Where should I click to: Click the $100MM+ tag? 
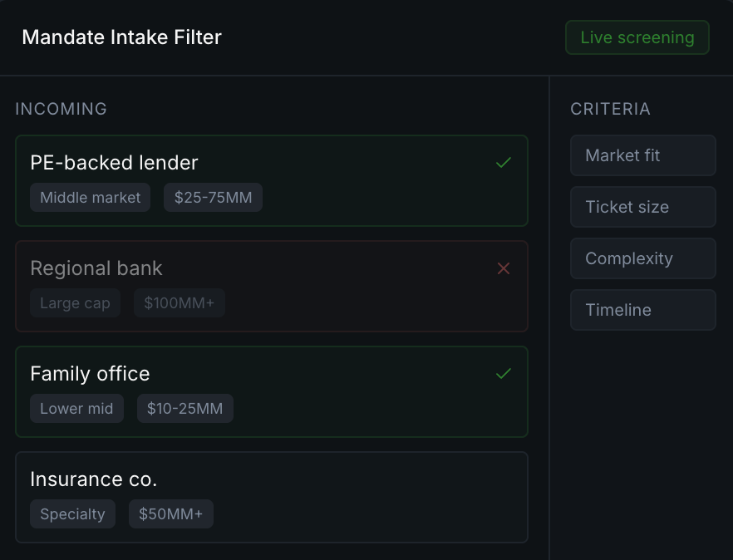pos(179,303)
